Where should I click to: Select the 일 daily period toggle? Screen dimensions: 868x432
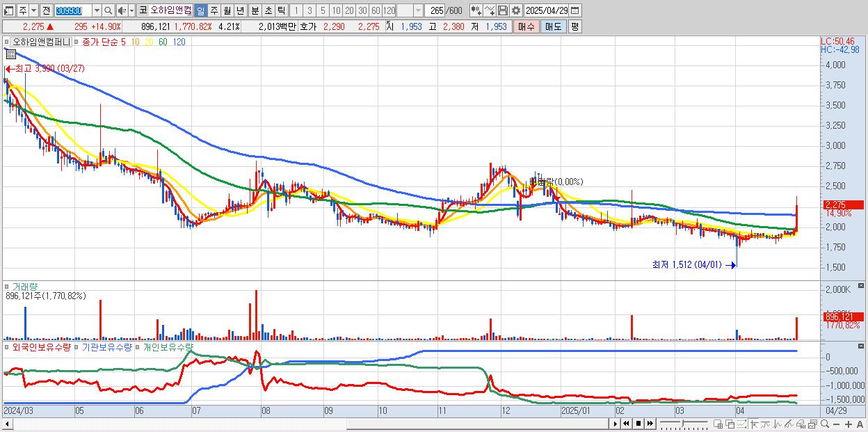point(200,10)
